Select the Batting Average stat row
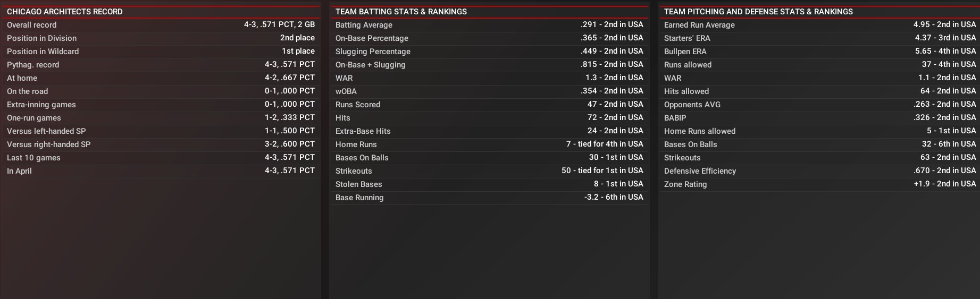Viewport: 980px width, 299px height. tap(489, 25)
